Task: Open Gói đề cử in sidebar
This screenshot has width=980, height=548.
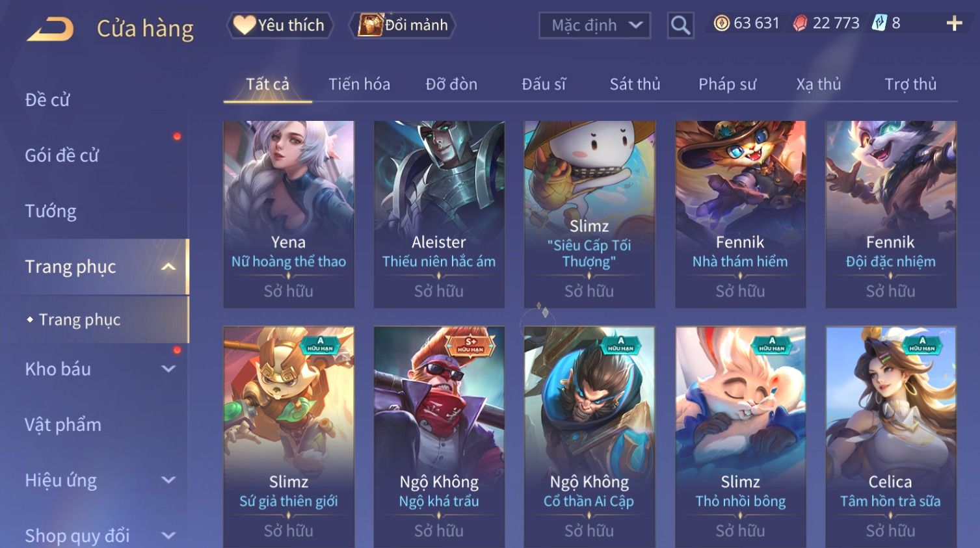Action: click(62, 155)
